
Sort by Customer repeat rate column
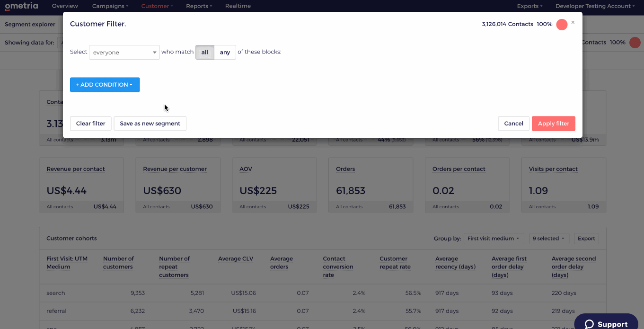click(395, 263)
